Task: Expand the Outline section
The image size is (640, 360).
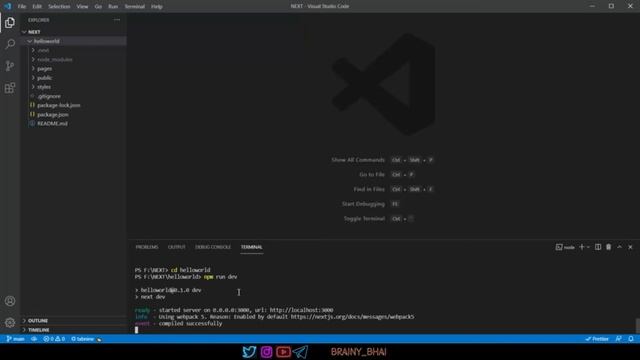Action: [73, 320]
